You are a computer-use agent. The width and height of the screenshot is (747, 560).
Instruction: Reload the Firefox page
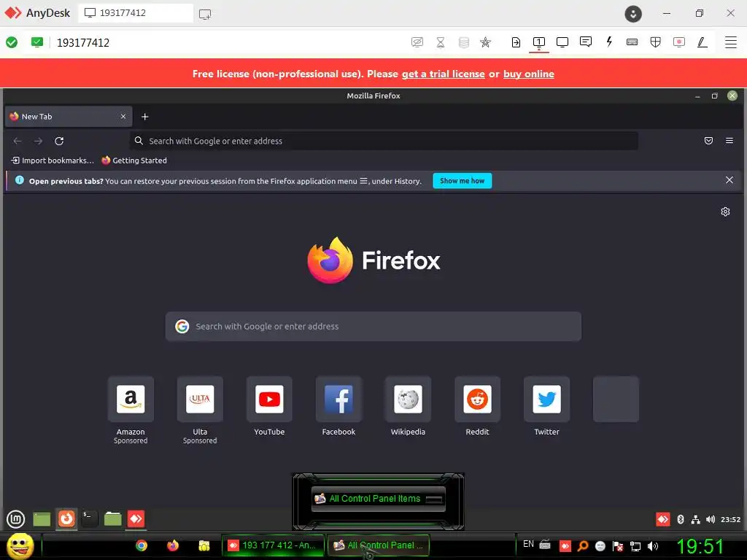click(x=59, y=141)
